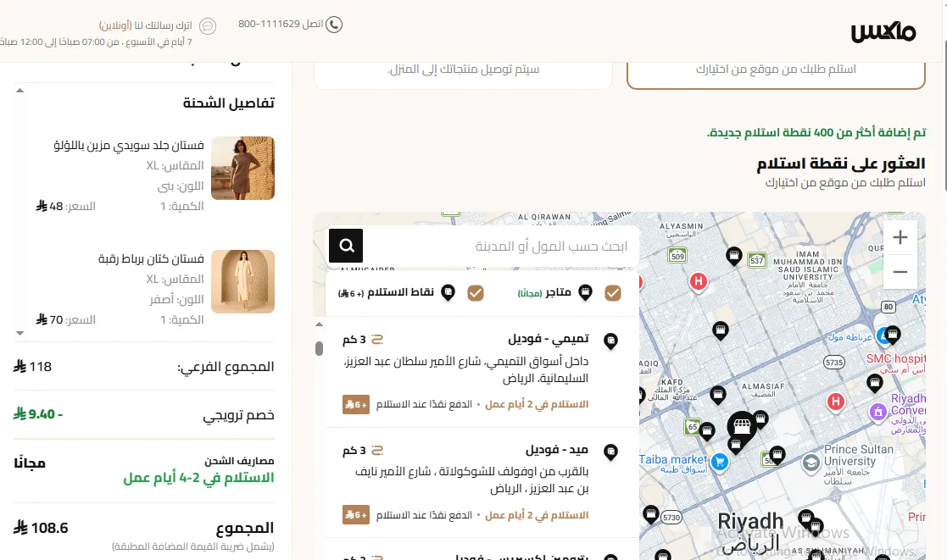Click الاستلام في 2-4 أيام عمل text
The image size is (947, 560).
[198, 478]
